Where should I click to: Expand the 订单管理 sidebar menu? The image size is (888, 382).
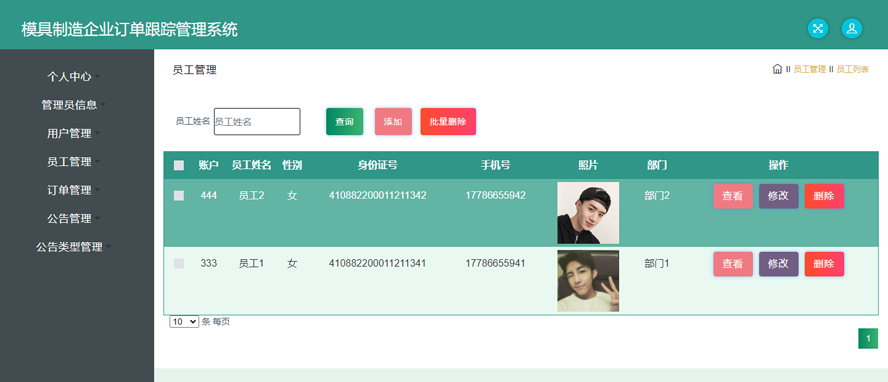(74, 190)
